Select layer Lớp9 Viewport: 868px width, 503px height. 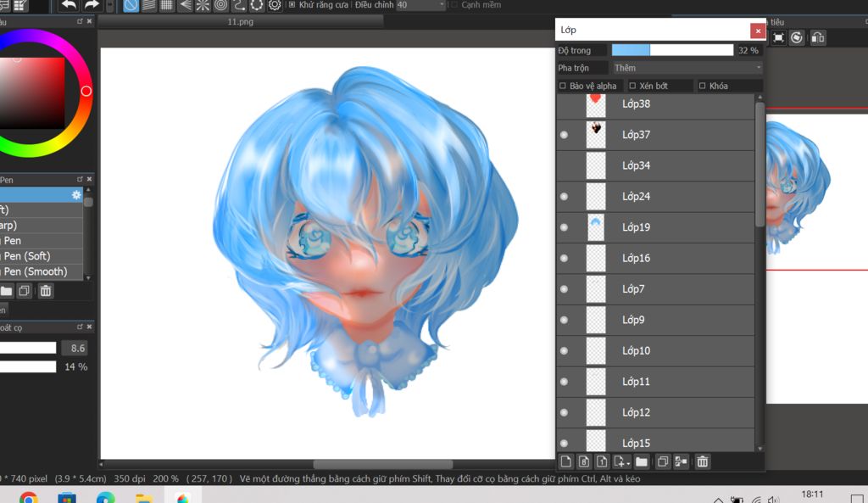pos(655,320)
